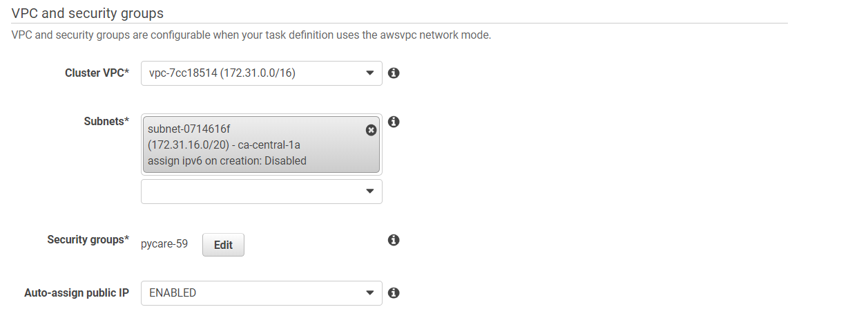Click the arrow on the Auto-assign public IP dropdown
Image resolution: width=868 pixels, height=316 pixels.
point(370,293)
